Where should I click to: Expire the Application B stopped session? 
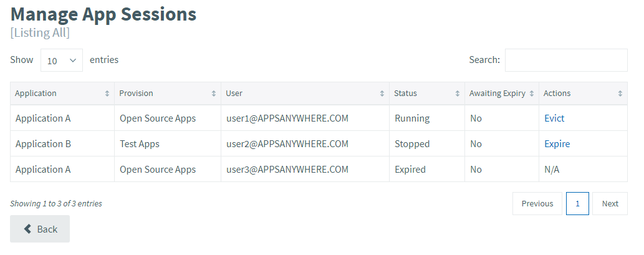(557, 144)
